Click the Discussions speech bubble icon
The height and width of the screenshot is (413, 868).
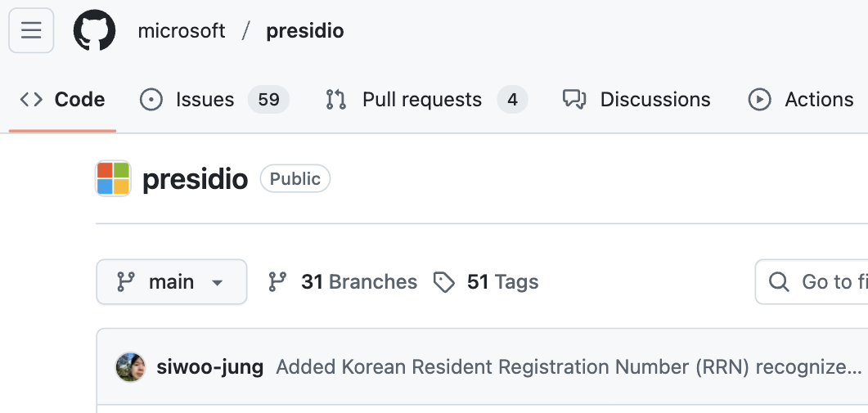574,100
